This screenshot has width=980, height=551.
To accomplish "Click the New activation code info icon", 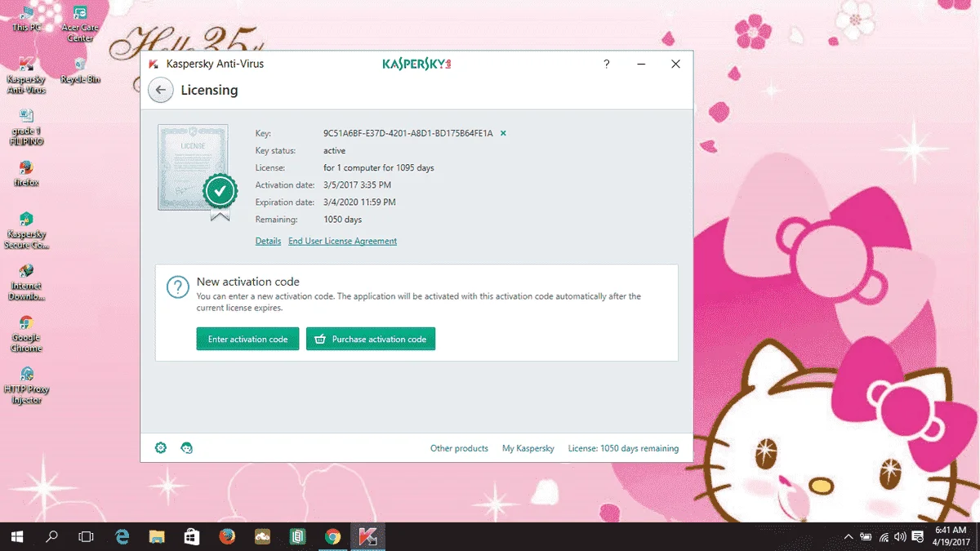I will 177,287.
